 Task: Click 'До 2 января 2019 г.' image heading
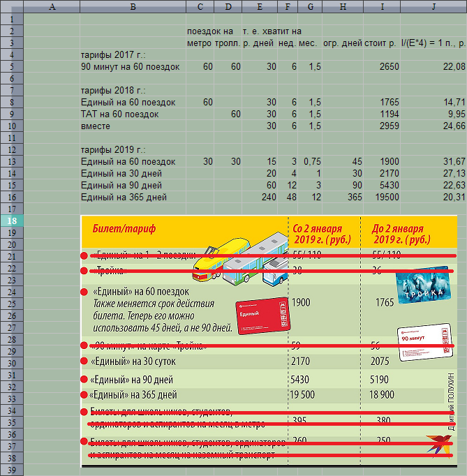pyautogui.click(x=401, y=234)
